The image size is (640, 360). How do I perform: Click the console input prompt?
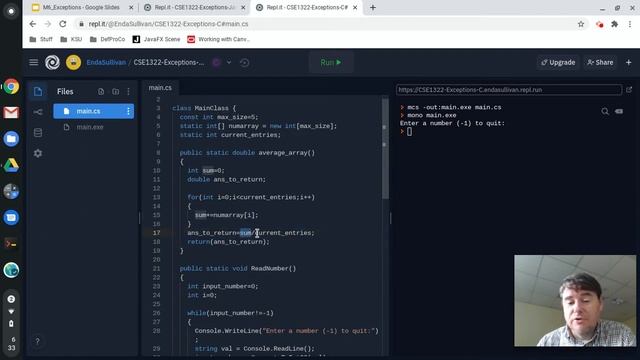coord(409,131)
